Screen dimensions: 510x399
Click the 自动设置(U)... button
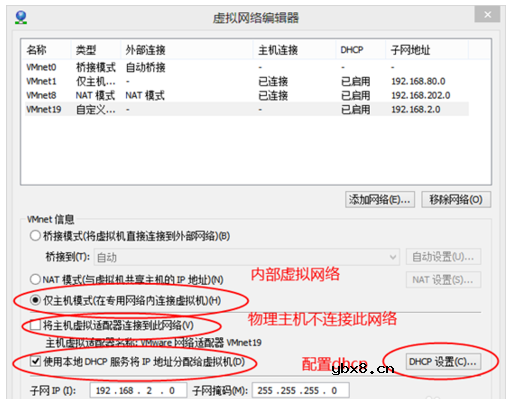443,257
